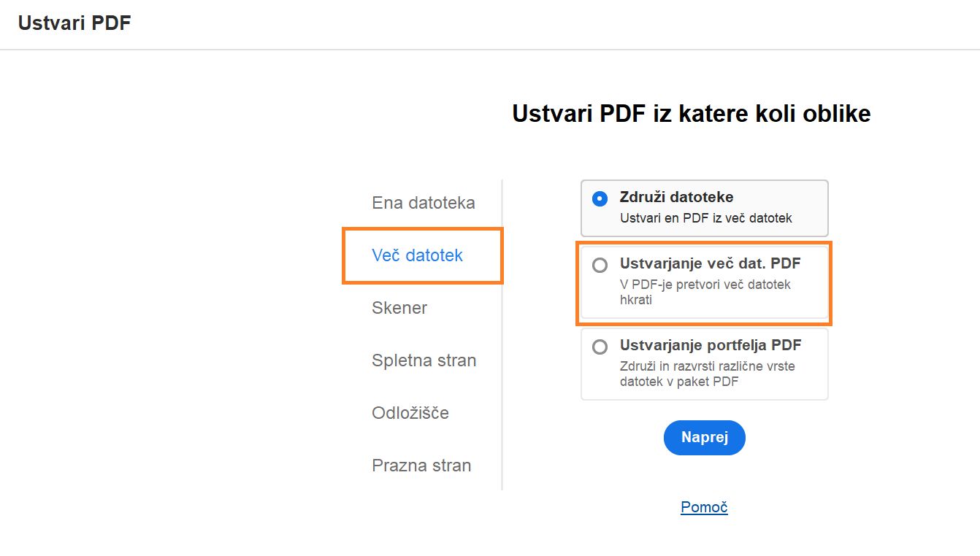Select the Združi datoteke option card
This screenshot has width=980, height=556.
703,208
